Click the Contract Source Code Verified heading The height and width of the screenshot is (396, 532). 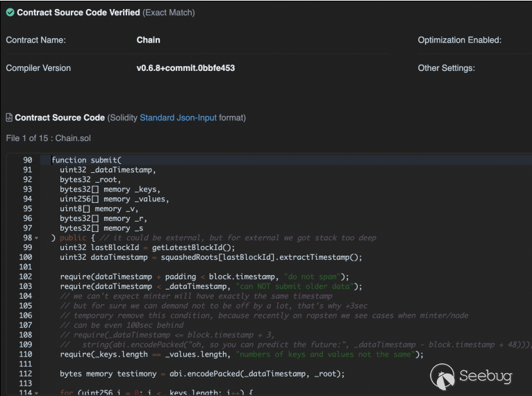point(78,13)
